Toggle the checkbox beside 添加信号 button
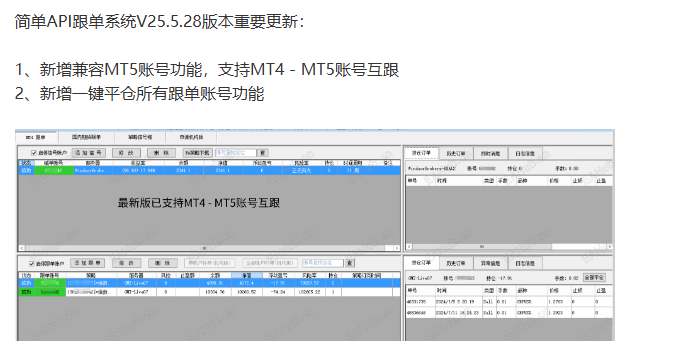Image resolution: width=685 pixels, height=364 pixels. (34, 153)
